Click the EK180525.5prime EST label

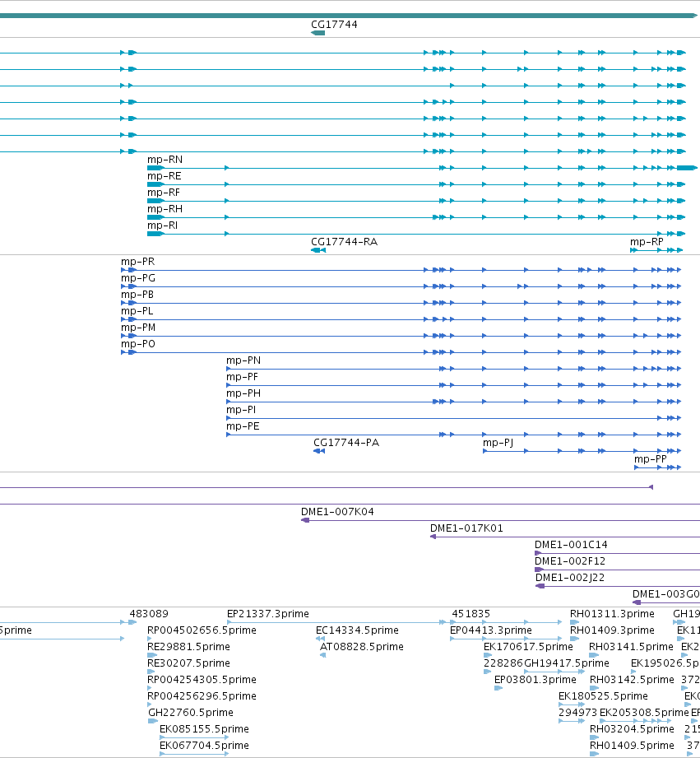point(603,695)
